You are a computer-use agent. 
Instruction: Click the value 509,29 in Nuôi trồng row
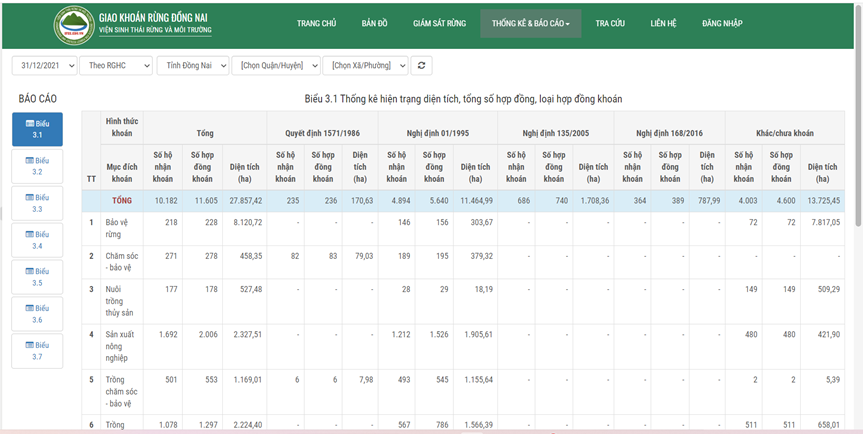[828, 289]
